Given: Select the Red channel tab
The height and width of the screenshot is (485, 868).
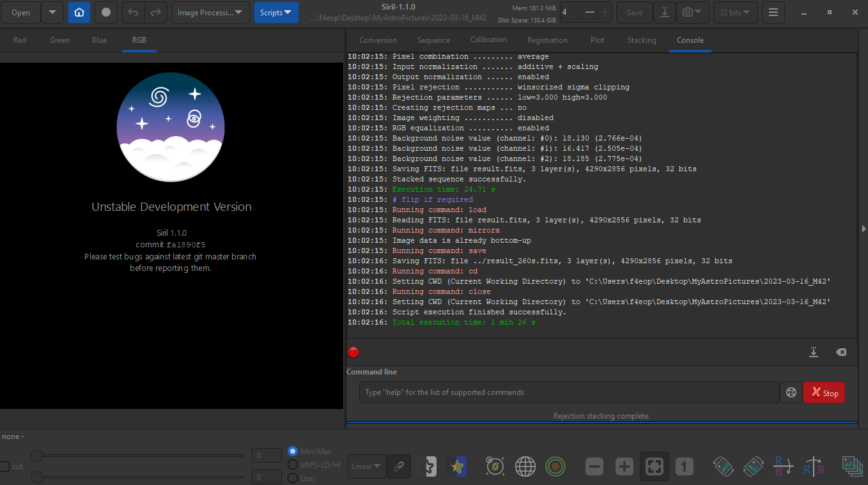Looking at the screenshot, I should [x=20, y=40].
